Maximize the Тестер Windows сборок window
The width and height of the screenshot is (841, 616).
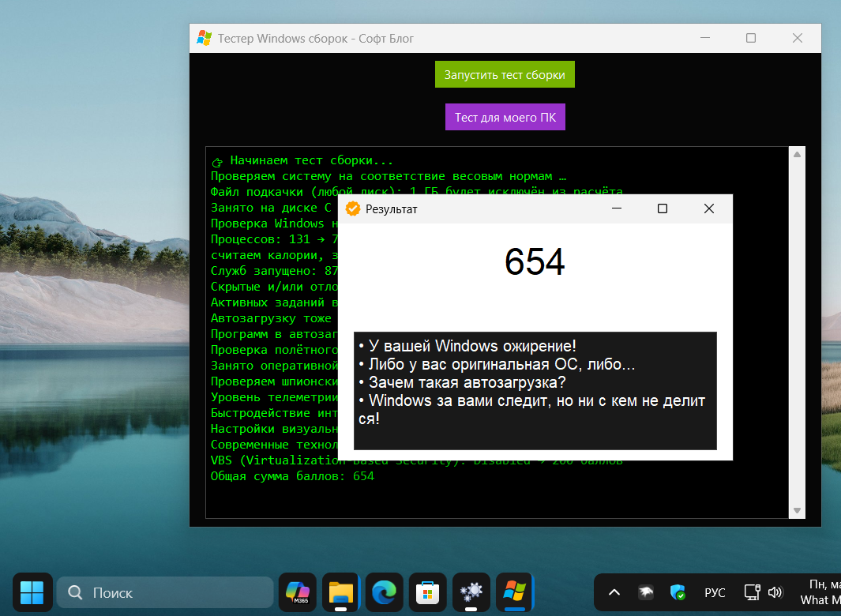751,38
